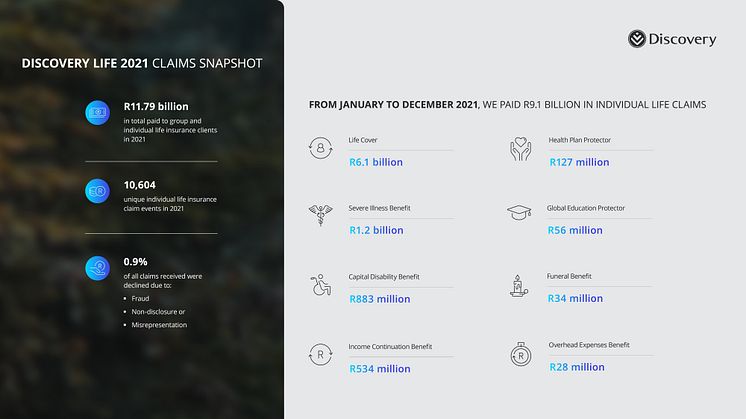Click the R9.1 billion individual claims heading
Viewport: 746px width, 419px height.
pyautogui.click(x=508, y=105)
